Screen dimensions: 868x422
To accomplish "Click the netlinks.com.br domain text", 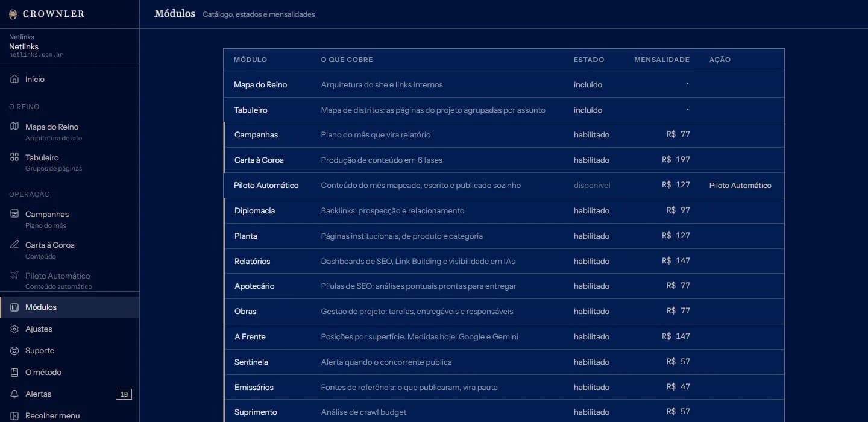I will point(36,55).
